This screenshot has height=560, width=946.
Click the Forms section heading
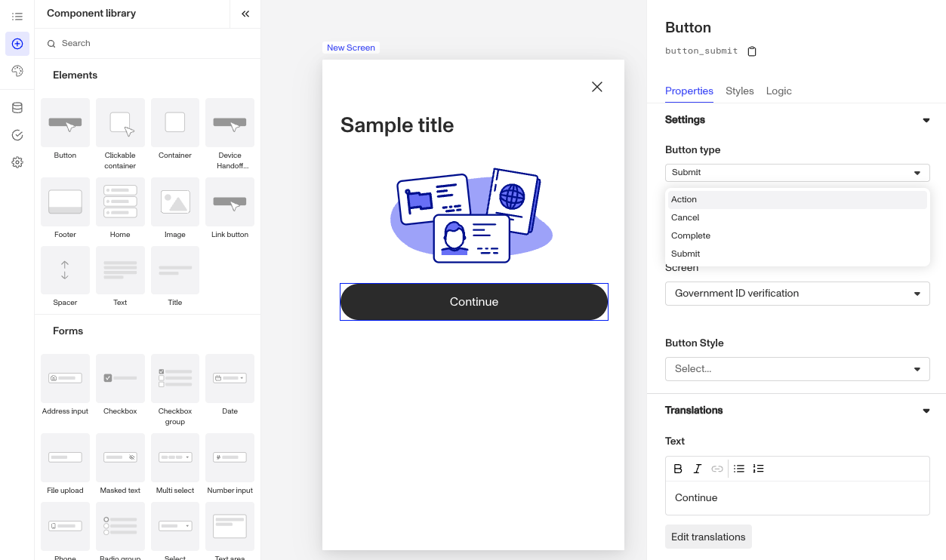pyautogui.click(x=68, y=331)
